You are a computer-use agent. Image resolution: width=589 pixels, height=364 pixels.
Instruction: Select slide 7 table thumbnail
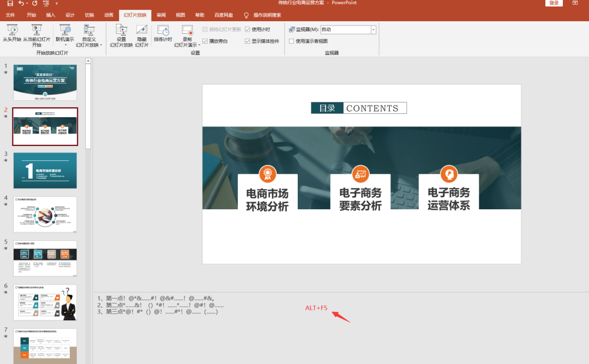(45, 346)
